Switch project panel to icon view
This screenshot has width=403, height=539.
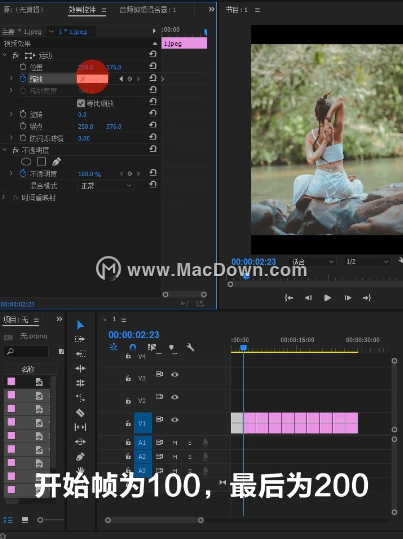click(x=25, y=520)
